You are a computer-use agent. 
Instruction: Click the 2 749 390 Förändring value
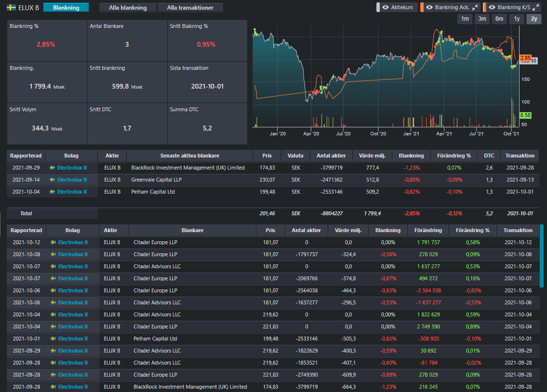(428, 327)
